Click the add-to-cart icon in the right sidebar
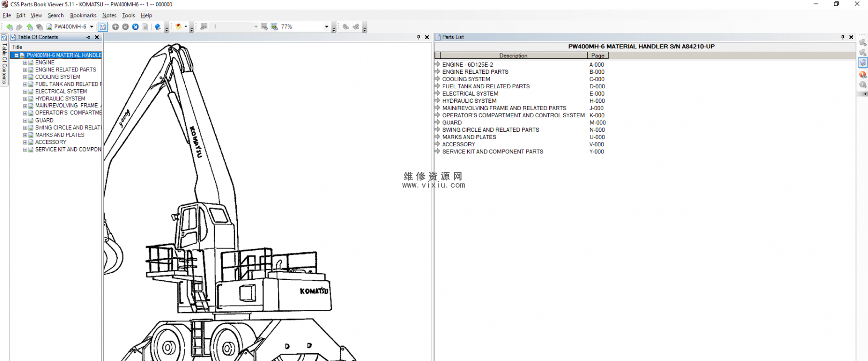868x361 pixels. point(863,42)
